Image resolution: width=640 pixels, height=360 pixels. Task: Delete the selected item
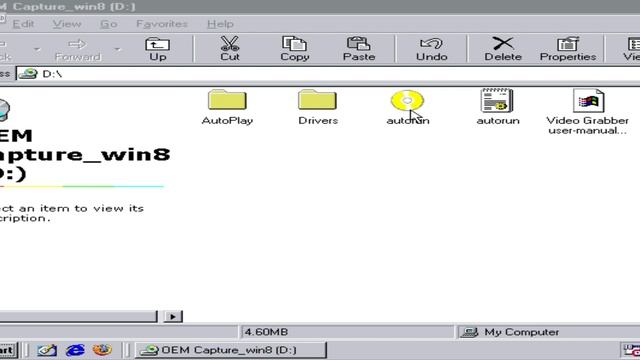[x=503, y=49]
